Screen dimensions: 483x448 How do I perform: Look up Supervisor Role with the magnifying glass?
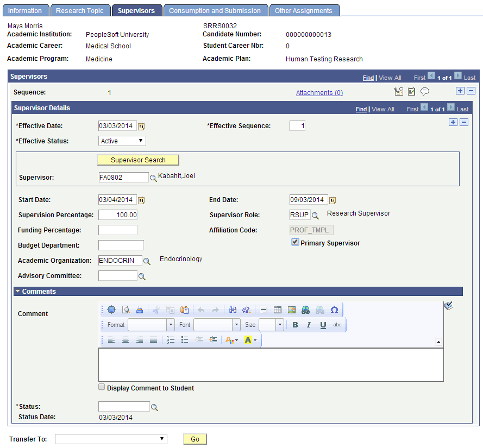coord(316,215)
